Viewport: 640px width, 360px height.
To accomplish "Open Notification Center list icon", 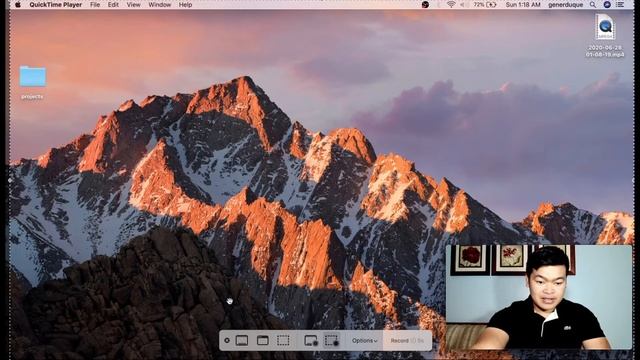I will pyautogui.click(x=620, y=5).
